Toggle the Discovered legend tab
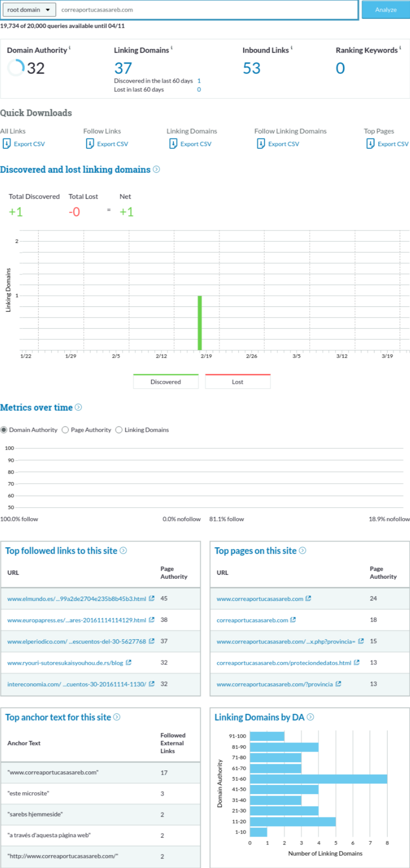 (166, 382)
